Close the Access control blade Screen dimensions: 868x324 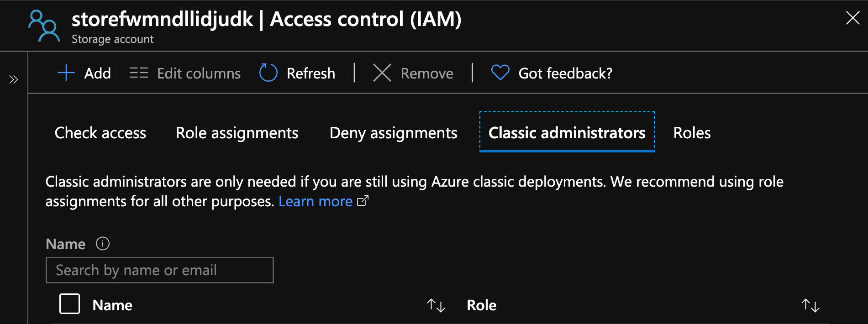coord(852,18)
